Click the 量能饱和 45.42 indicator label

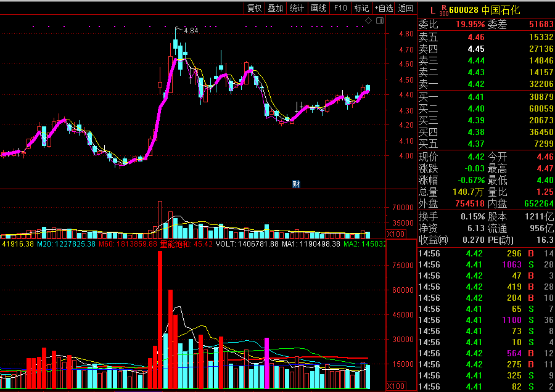pyautogui.click(x=186, y=244)
